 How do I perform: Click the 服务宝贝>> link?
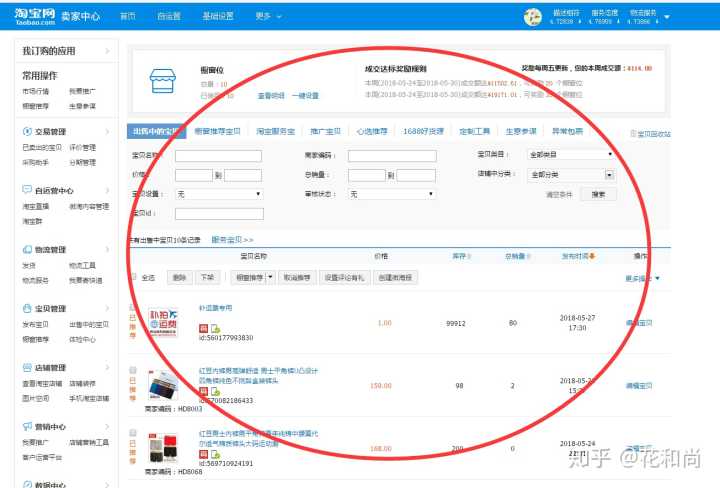point(232,240)
